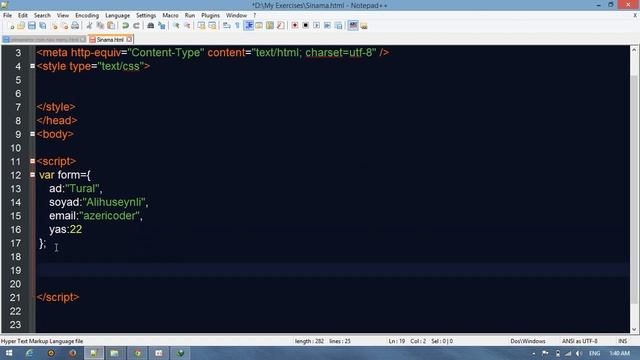Click the text ad:"Tural" on line 13
Screen dimensions: 640x360
pos(76,189)
